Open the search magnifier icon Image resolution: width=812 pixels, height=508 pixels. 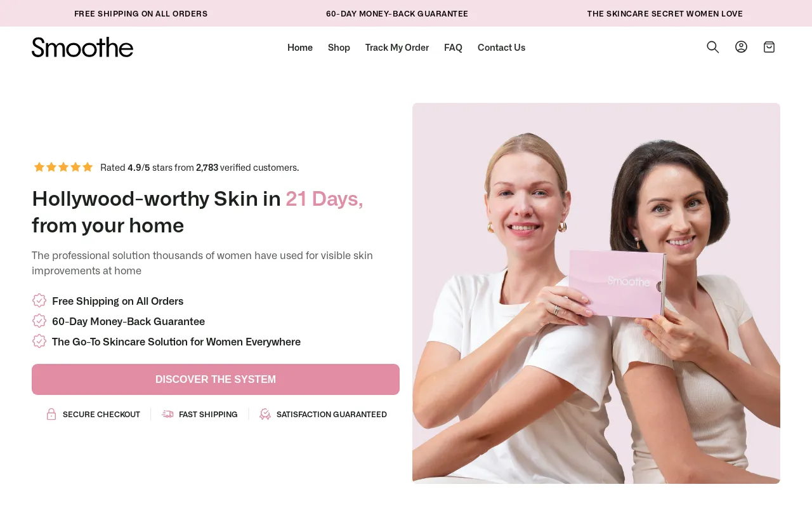pos(713,47)
